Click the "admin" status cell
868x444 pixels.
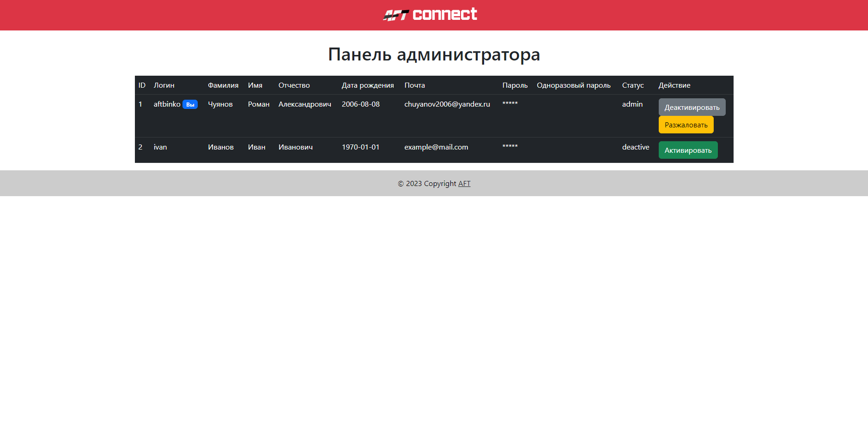(632, 104)
